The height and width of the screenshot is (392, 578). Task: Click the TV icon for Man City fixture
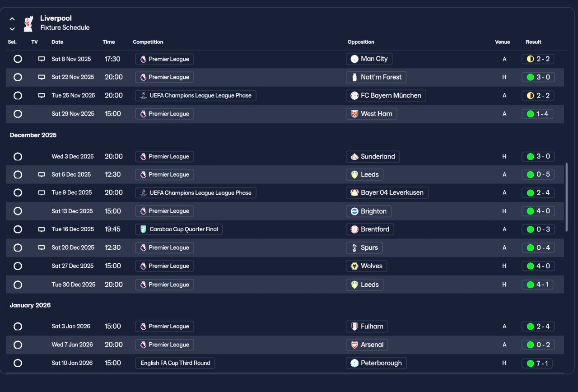point(42,59)
